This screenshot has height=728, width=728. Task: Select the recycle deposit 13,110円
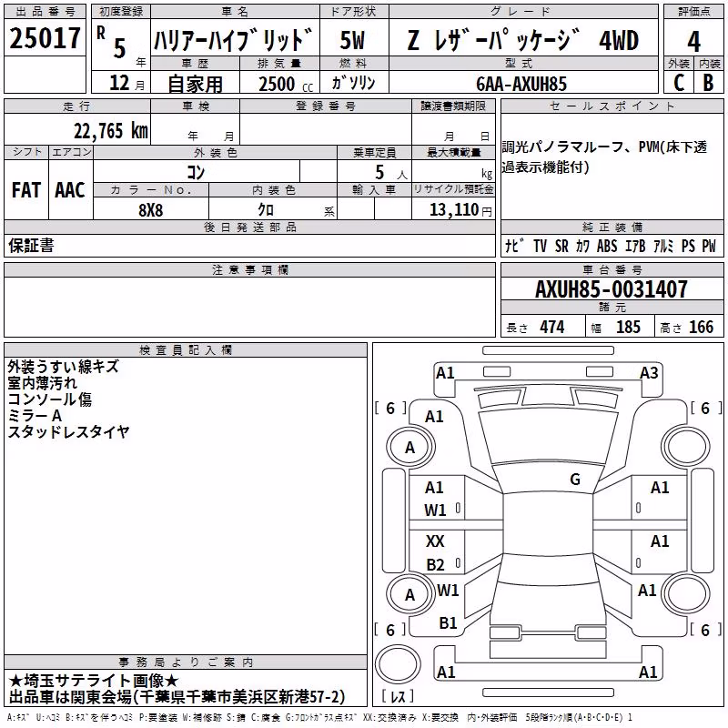[x=460, y=210]
